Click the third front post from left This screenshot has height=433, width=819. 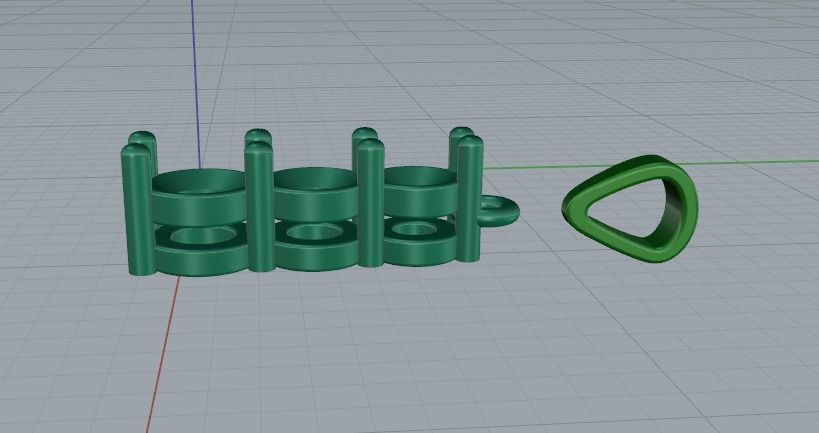click(x=371, y=203)
